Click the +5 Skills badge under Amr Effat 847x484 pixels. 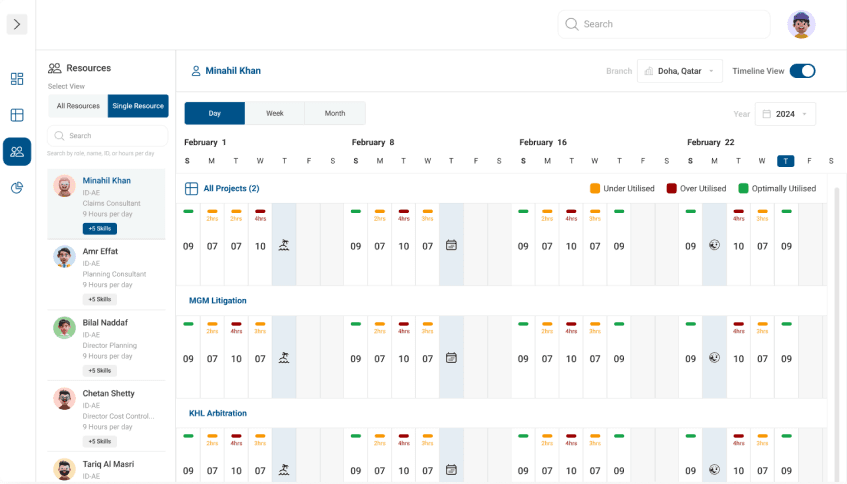point(99,299)
